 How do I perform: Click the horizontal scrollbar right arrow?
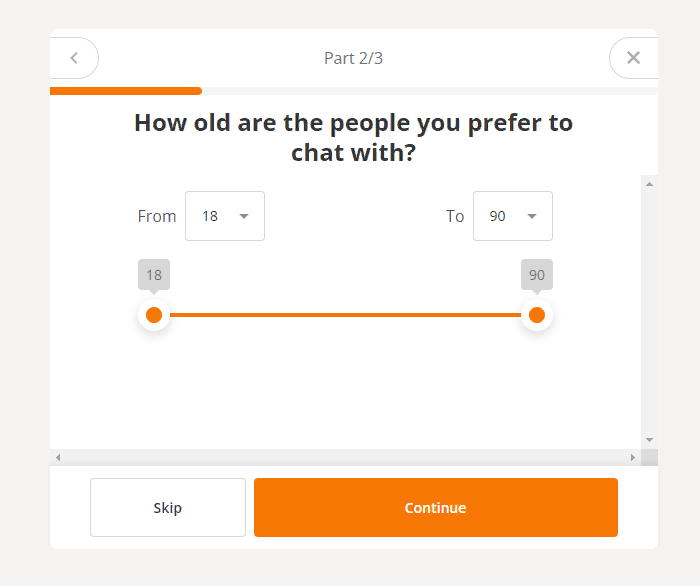pos(632,458)
